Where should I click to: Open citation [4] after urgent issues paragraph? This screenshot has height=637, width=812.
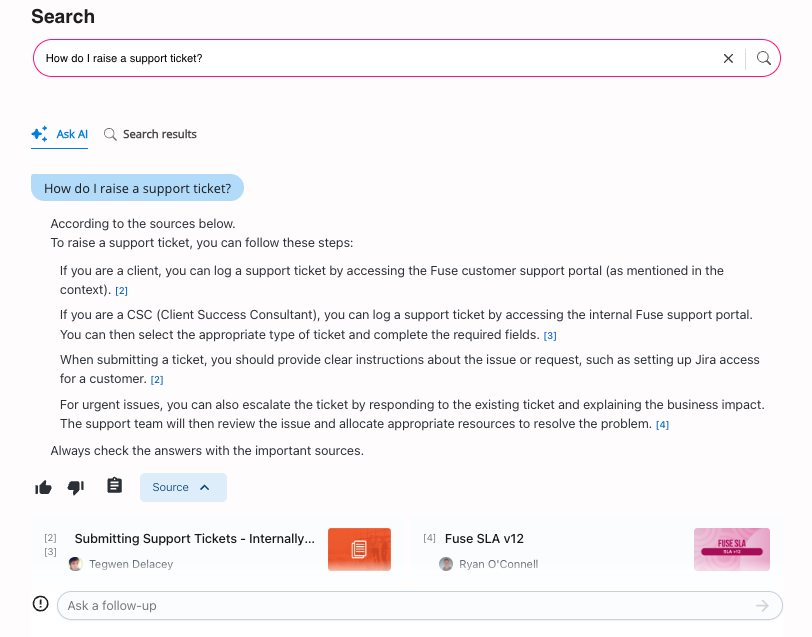(x=662, y=425)
